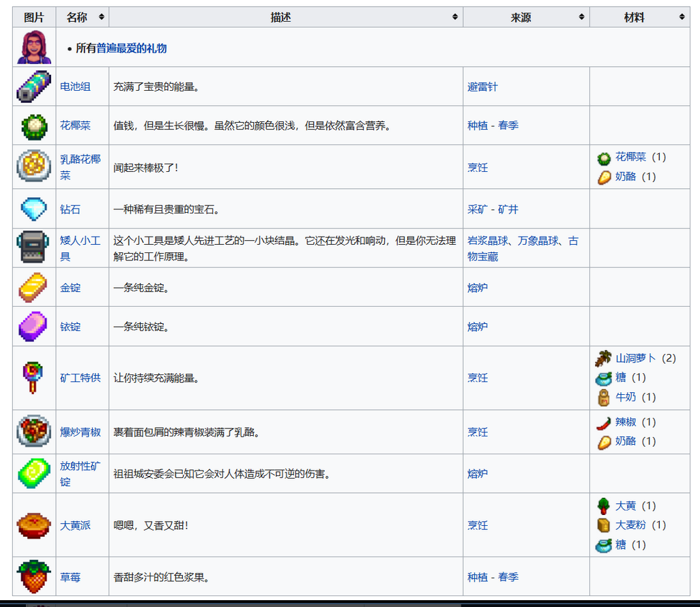Click milk jug icon in materials
This screenshot has width=700, height=607.
(604, 398)
